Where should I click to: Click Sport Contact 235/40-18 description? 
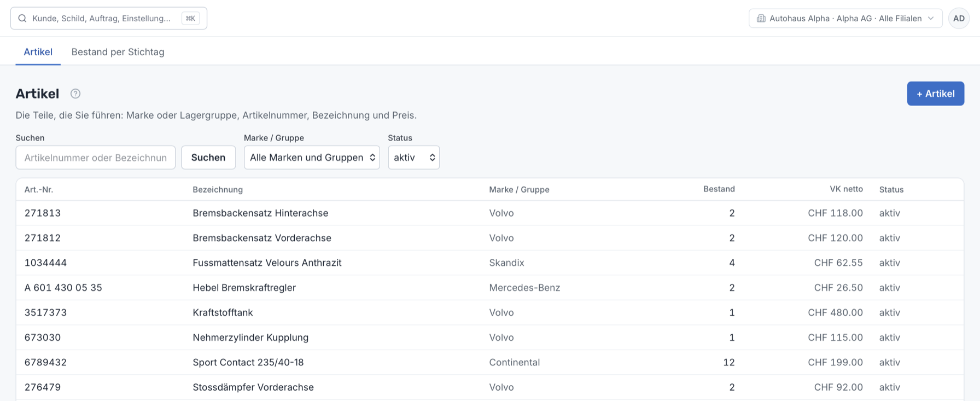pos(248,362)
